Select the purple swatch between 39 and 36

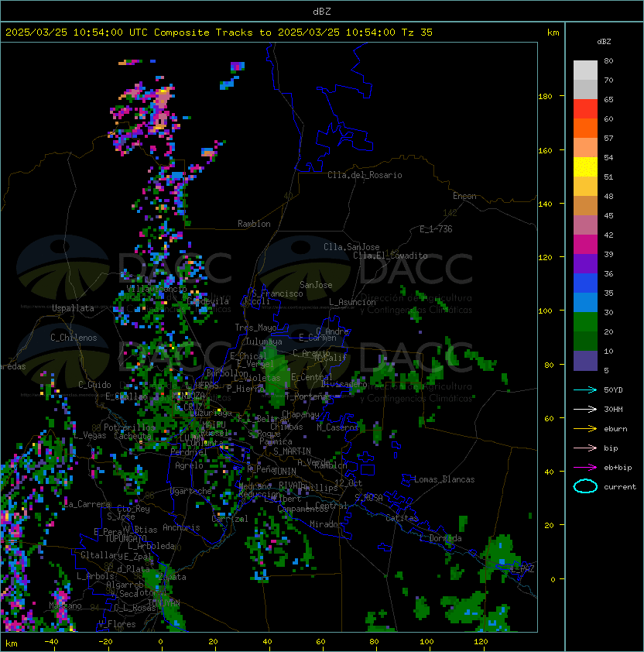click(585, 263)
